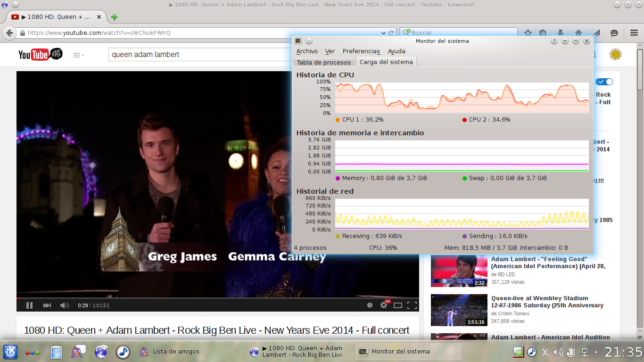Click the Watch Later clock icon in player
Viewport: 644px width, 362px height.
click(x=370, y=305)
